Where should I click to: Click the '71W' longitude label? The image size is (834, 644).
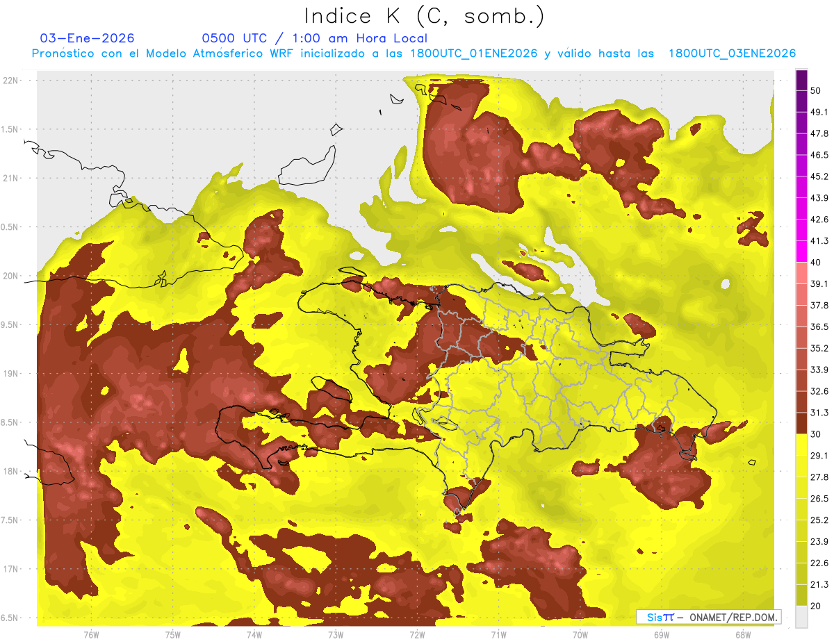pyautogui.click(x=498, y=634)
